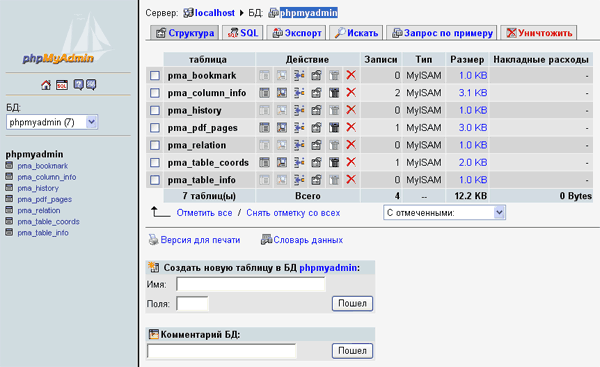Drop pma_relation with its red X icon
The height and width of the screenshot is (367, 600).
tap(351, 145)
